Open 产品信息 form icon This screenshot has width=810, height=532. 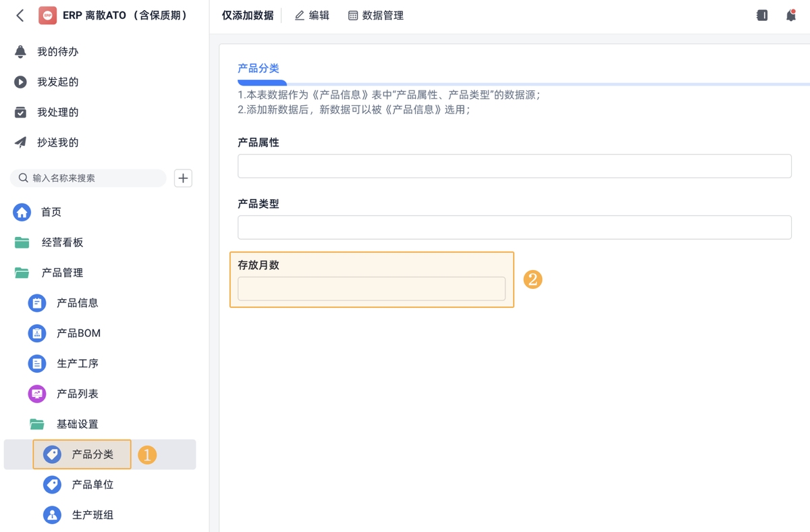point(37,303)
